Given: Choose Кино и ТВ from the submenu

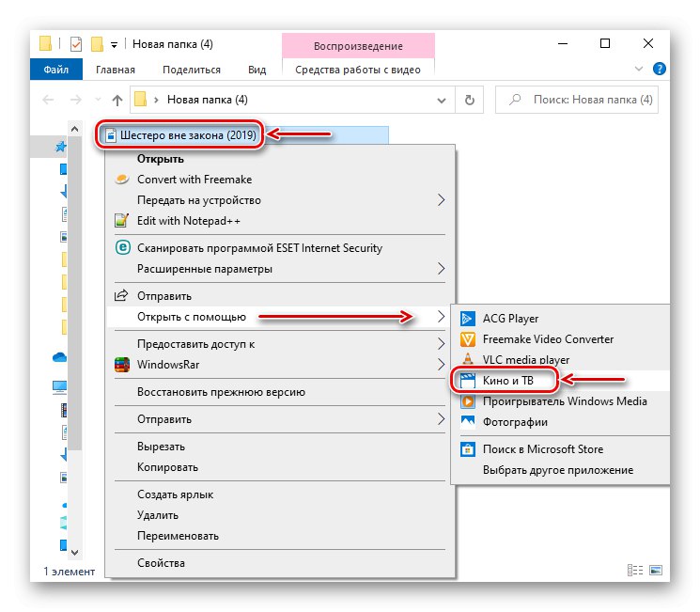Looking at the screenshot, I should tap(507, 381).
